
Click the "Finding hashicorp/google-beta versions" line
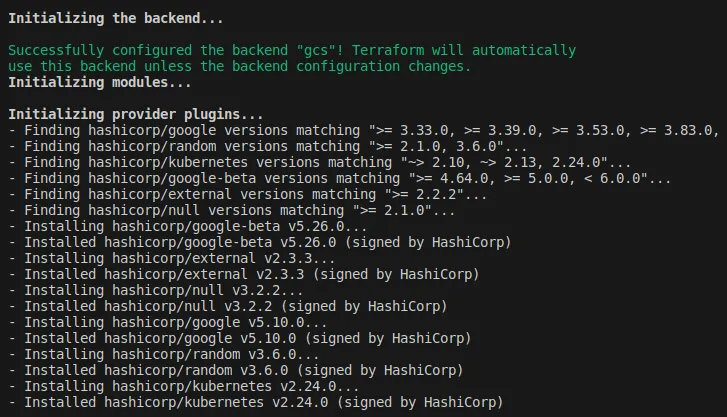340,179
